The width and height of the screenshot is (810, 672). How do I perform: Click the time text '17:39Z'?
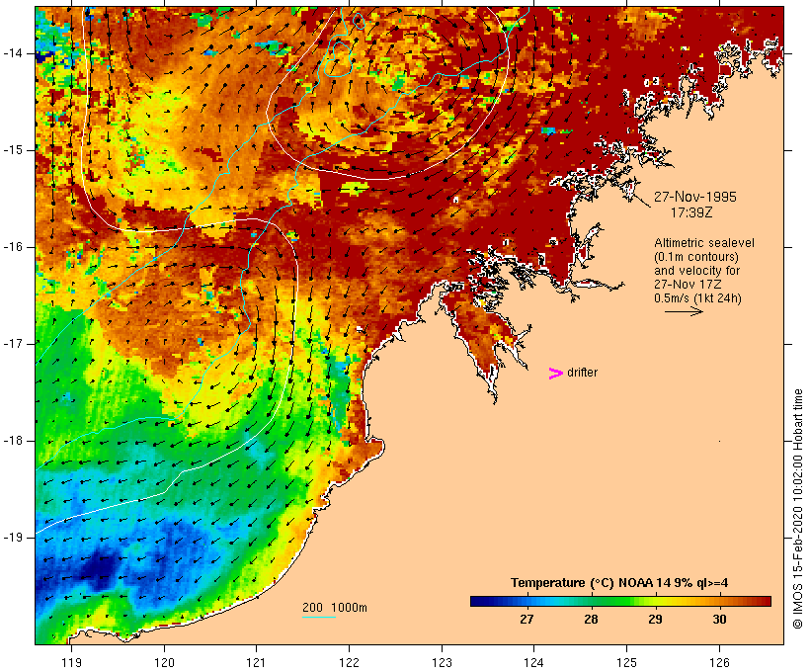pos(691,212)
